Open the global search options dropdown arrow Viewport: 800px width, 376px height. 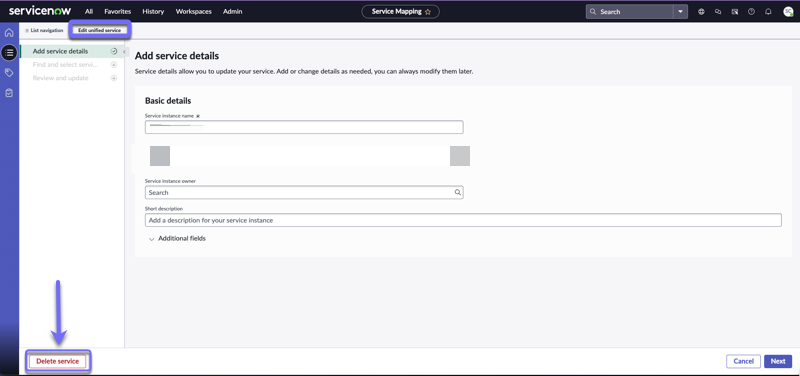click(x=680, y=12)
